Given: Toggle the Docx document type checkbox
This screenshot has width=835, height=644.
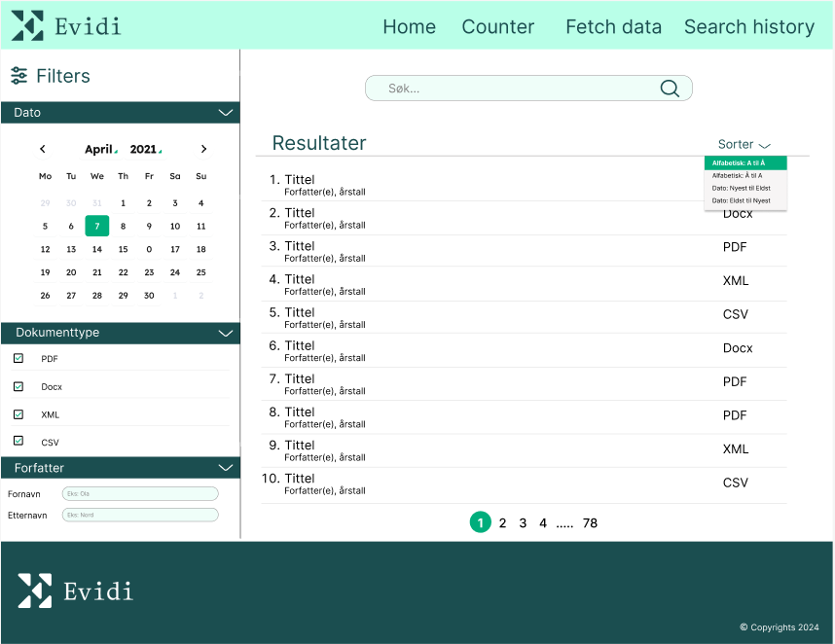Looking at the screenshot, I should point(18,386).
